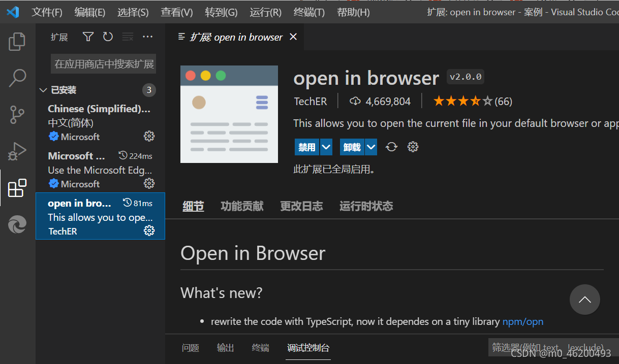
Task: Click the download count cloud icon
Action: (355, 102)
